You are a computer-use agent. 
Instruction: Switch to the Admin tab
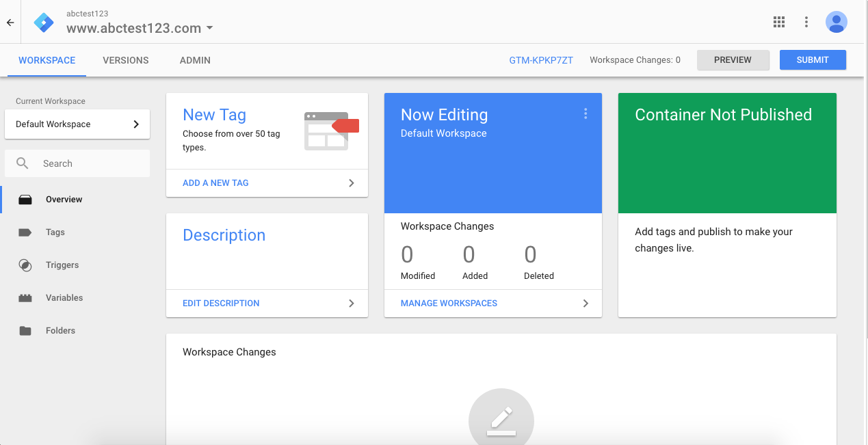click(195, 60)
